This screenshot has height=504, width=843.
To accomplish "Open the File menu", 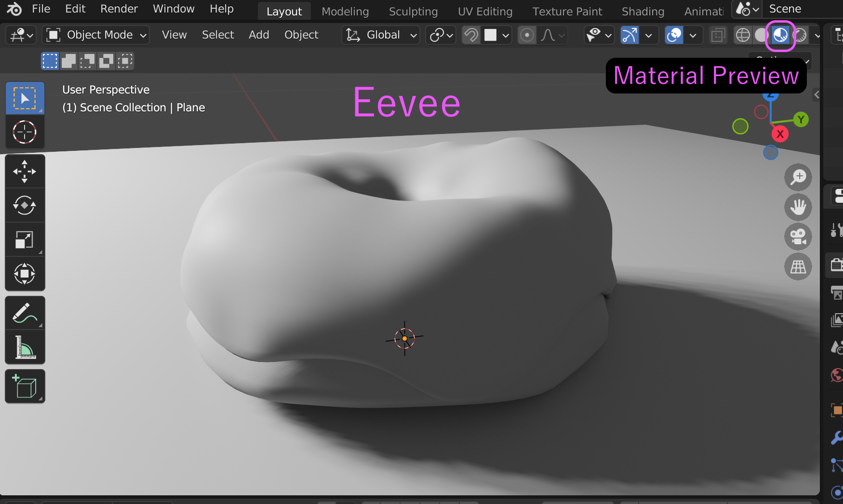I will [x=41, y=9].
